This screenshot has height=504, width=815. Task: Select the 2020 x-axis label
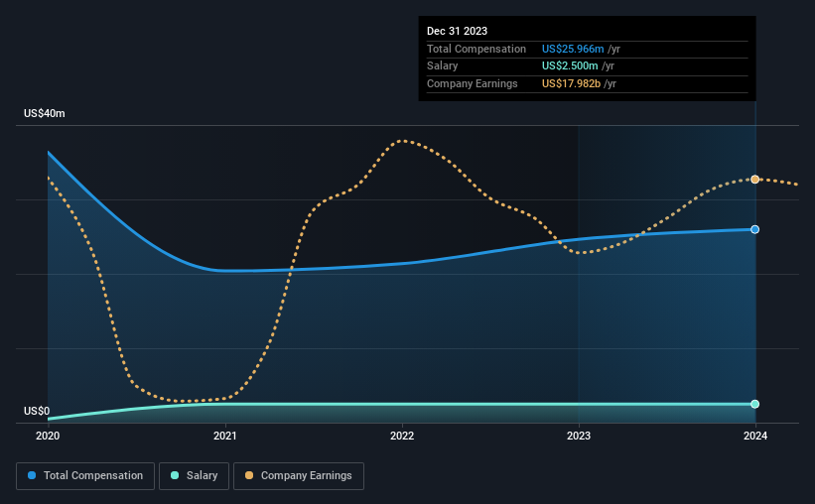point(48,436)
